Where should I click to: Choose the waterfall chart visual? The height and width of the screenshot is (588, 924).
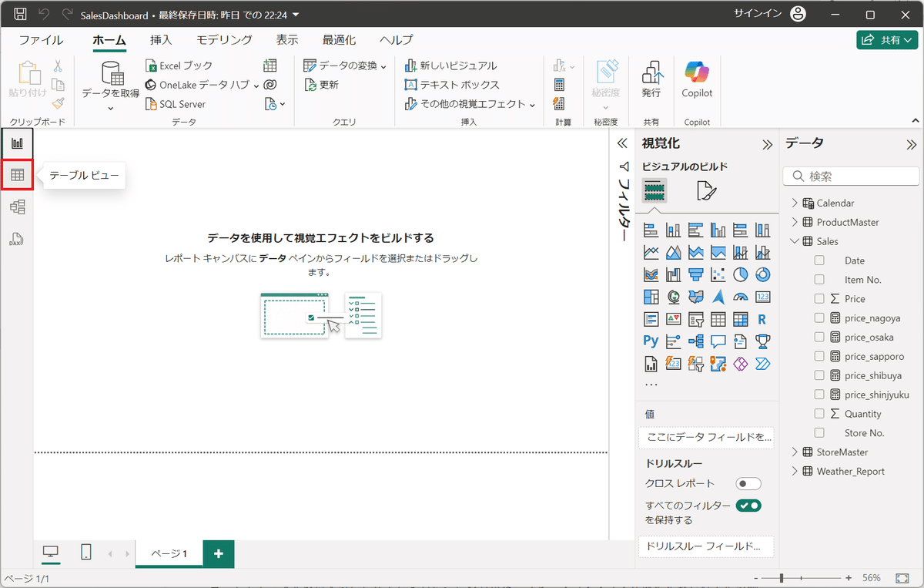[673, 274]
